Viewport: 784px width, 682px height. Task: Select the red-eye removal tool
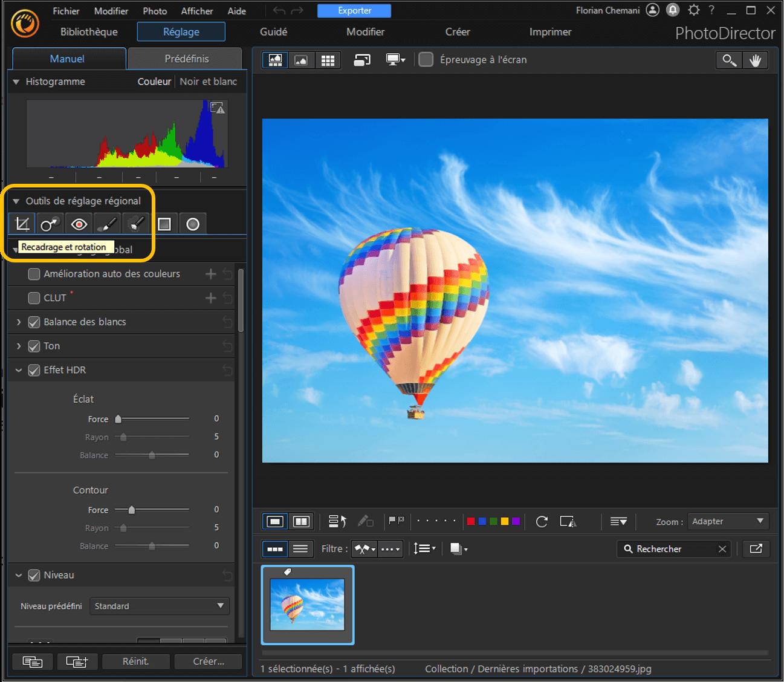[x=79, y=224]
